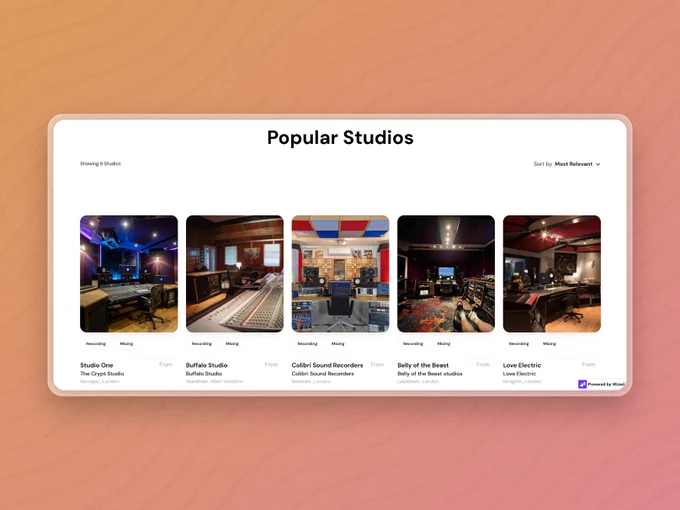The image size is (680, 510).
Task: Open the Love Electric bold title link
Action: pos(522,365)
